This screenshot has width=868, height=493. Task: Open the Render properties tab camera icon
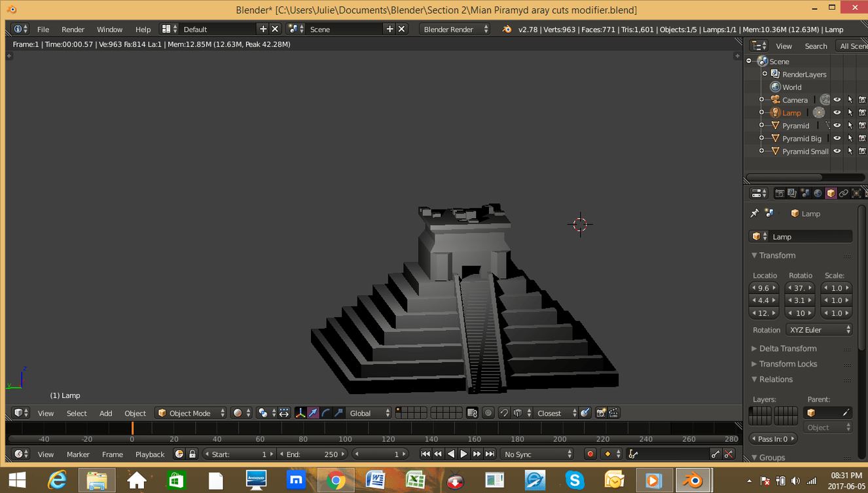click(779, 193)
